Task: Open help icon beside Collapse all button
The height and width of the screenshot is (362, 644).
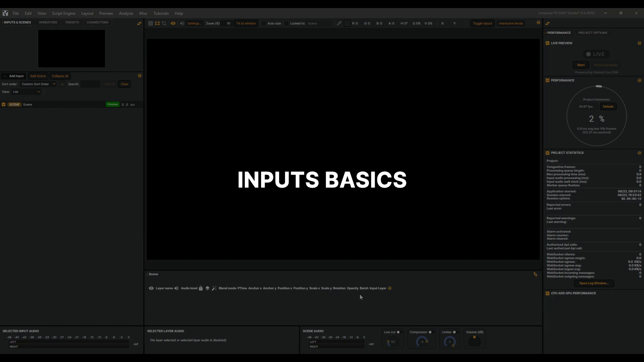Action: pos(140,76)
